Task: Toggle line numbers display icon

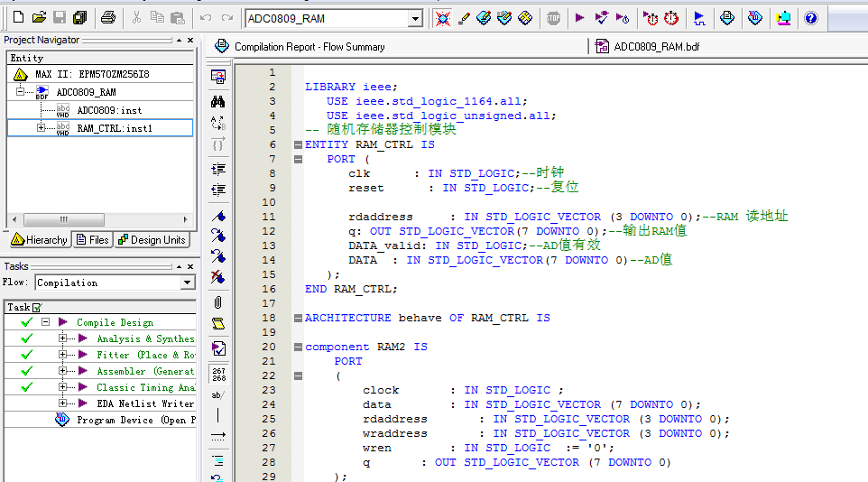Action: click(217, 372)
